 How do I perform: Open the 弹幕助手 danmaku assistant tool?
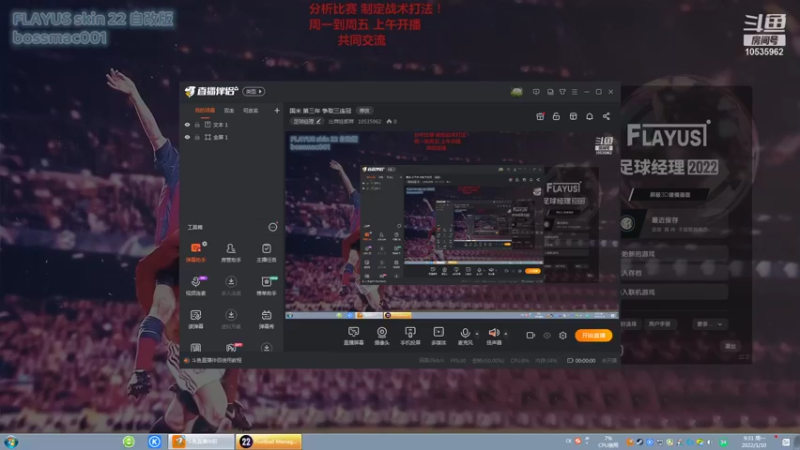click(196, 253)
